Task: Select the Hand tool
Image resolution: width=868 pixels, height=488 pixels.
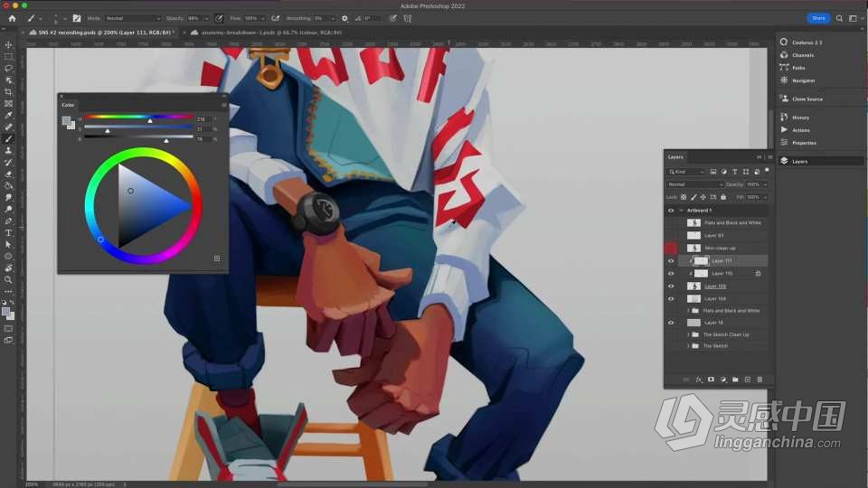Action: 8,267
